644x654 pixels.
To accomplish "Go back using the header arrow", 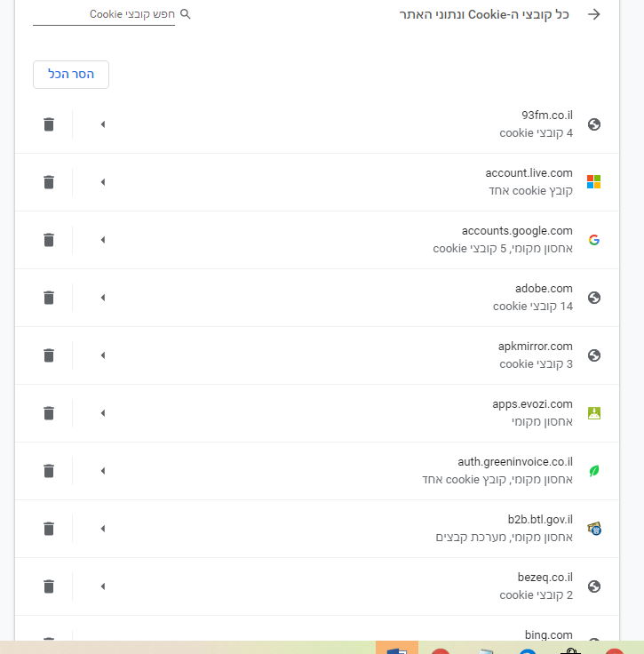I will tap(594, 14).
